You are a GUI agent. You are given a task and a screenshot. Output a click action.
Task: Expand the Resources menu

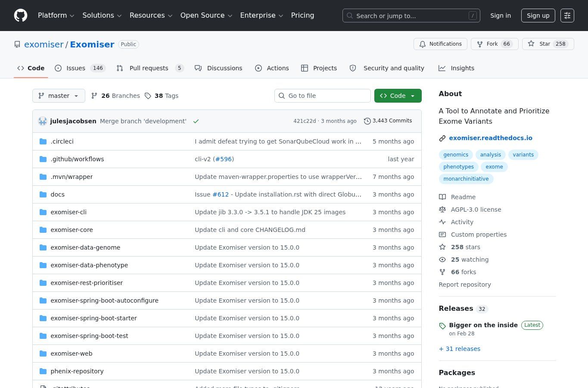click(x=151, y=16)
